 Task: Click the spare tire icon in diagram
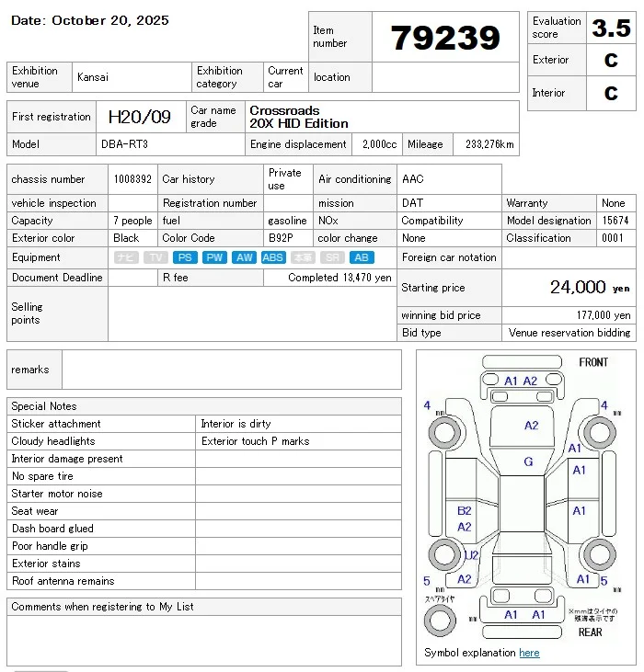click(x=440, y=621)
